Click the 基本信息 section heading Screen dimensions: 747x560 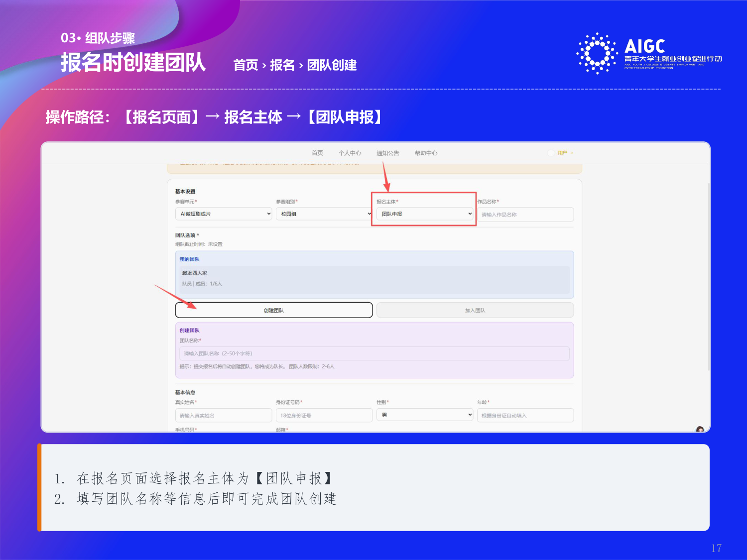click(185, 392)
